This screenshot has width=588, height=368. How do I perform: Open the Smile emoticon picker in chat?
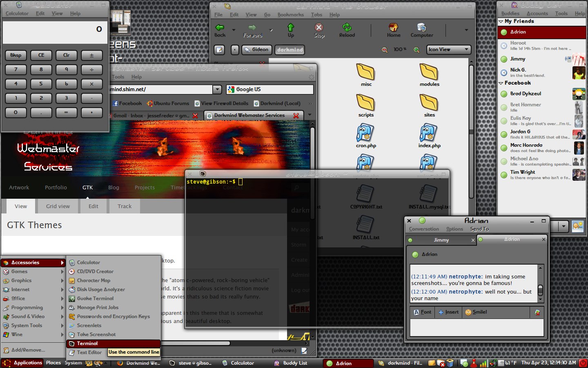pos(476,312)
